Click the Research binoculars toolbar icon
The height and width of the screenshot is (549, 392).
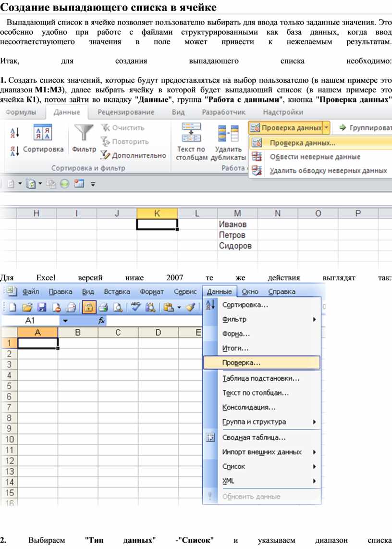151,307
